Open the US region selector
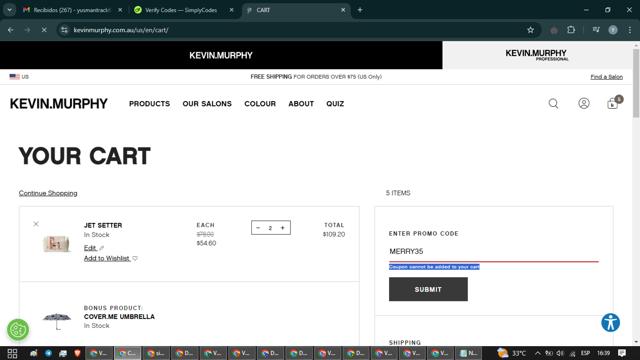This screenshot has width=640, height=360. click(19, 77)
